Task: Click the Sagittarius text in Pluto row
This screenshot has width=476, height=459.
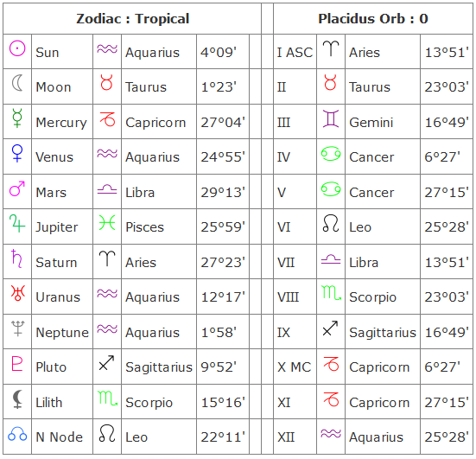Action: [159, 367]
